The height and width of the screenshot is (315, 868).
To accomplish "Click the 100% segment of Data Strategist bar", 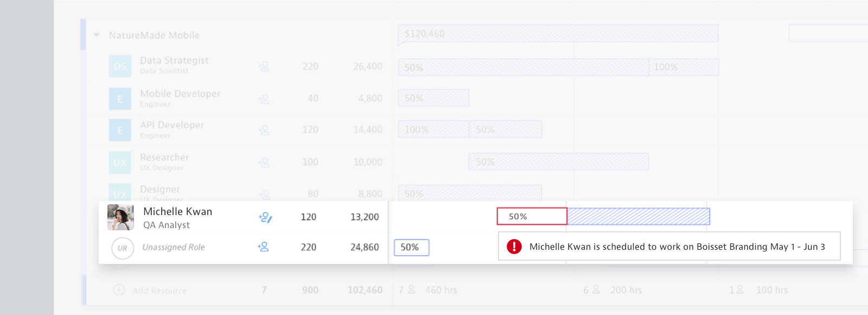I will click(684, 67).
